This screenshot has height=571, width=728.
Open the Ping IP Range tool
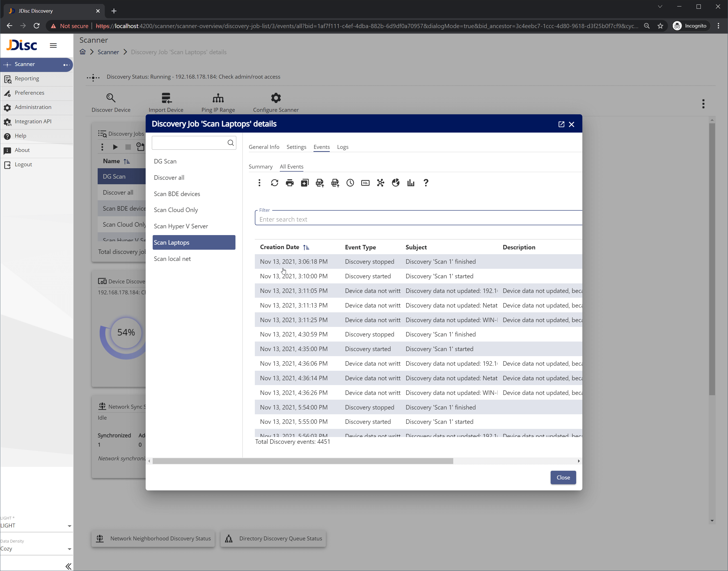coord(218,98)
